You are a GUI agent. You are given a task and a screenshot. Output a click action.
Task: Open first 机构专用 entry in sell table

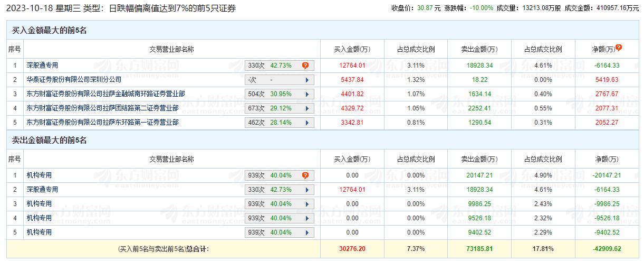(39, 175)
